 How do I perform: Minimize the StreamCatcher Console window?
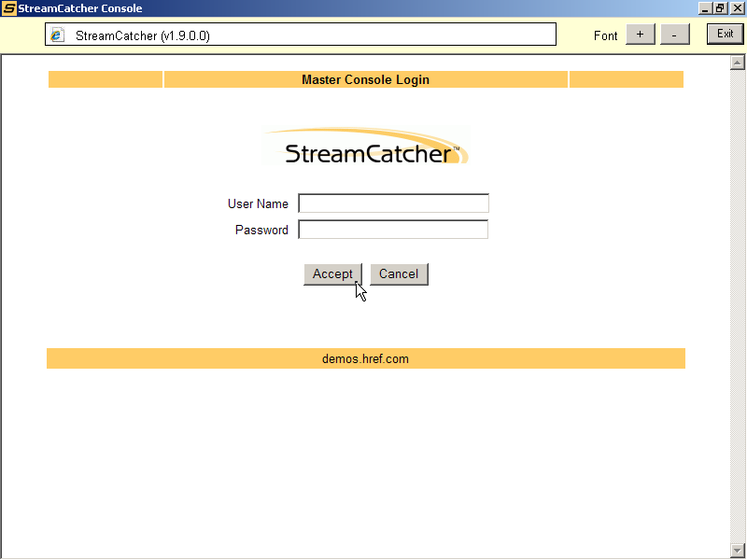[x=706, y=8]
